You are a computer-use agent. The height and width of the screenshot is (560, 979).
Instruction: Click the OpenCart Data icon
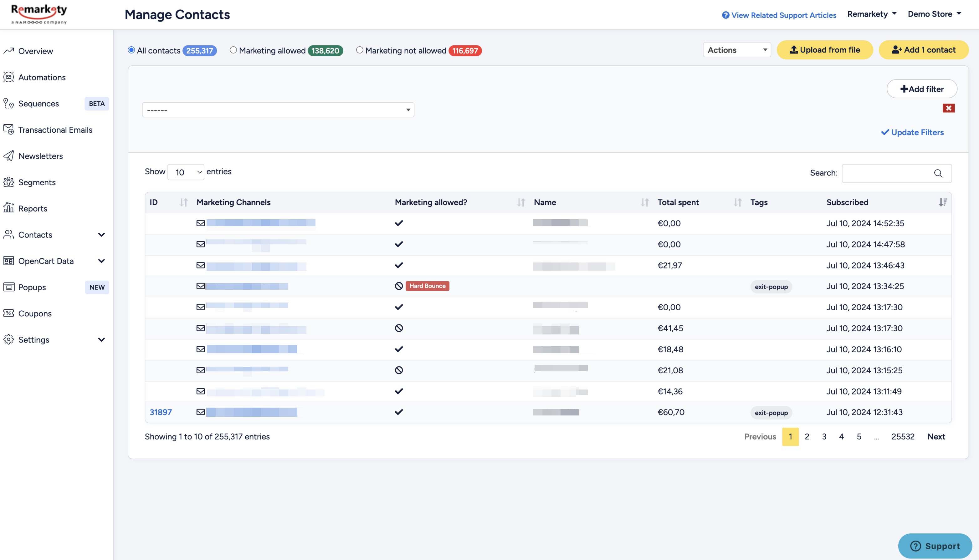tap(8, 261)
